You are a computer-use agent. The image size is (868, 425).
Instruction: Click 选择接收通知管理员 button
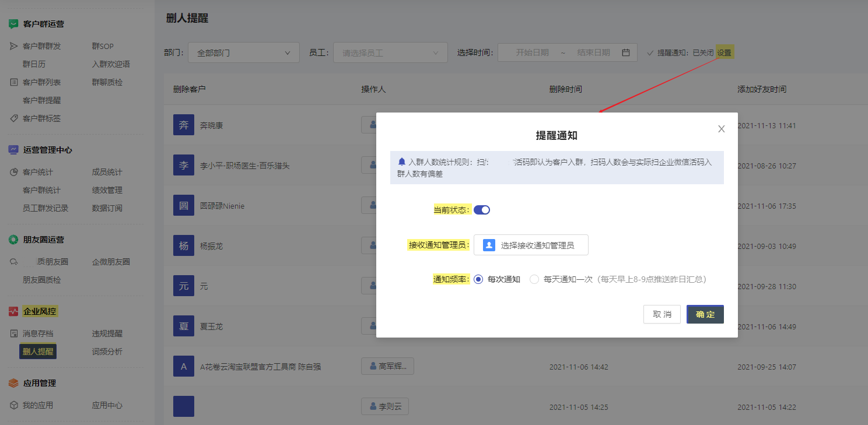531,245
